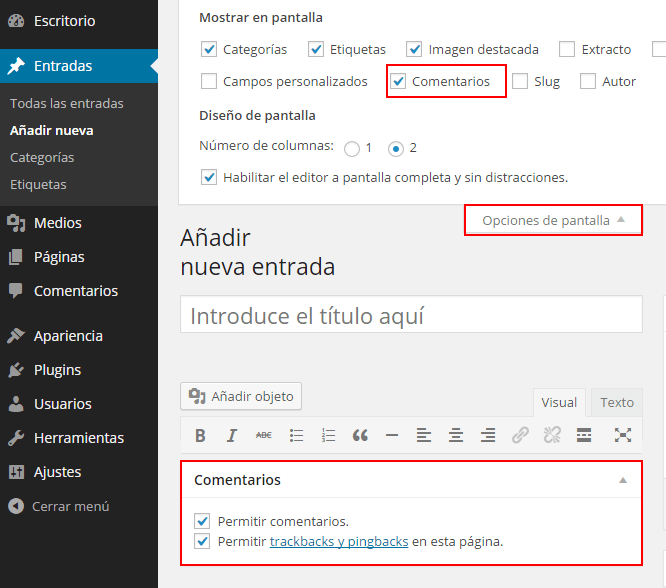Select 2 columns layout radio

[x=396, y=149]
